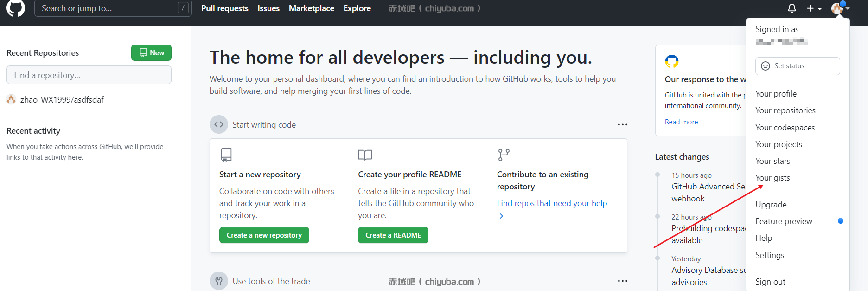Select Your stars from the menu
Viewport: 868px width, 291px height.
[798, 161]
